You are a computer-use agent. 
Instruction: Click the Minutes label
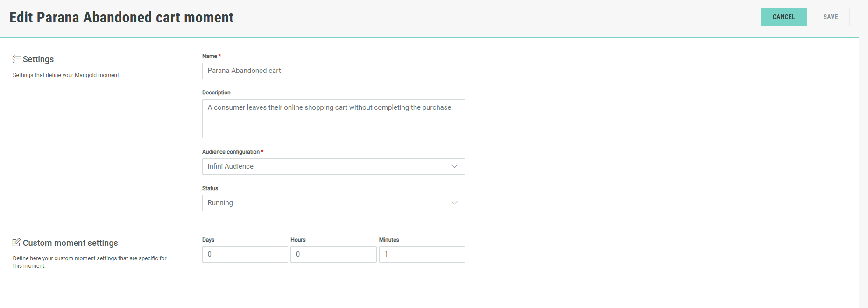click(x=389, y=240)
